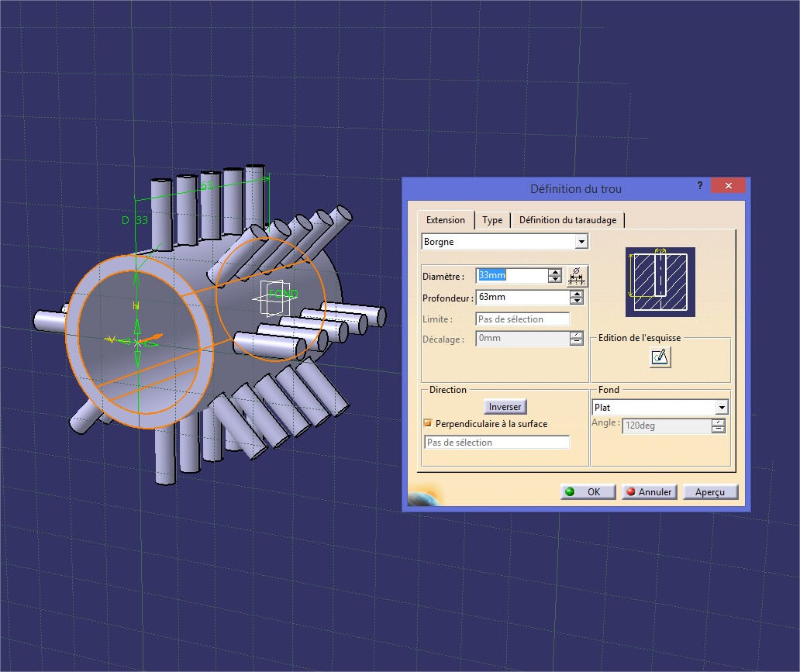Click the Décalage spinner arrows
Viewport: 800px width, 672px height.
tap(577, 338)
